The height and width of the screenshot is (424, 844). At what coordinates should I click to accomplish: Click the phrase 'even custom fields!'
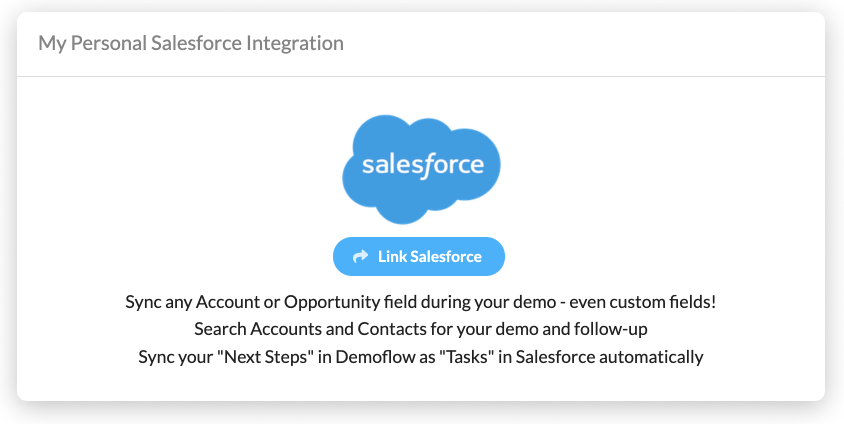643,302
